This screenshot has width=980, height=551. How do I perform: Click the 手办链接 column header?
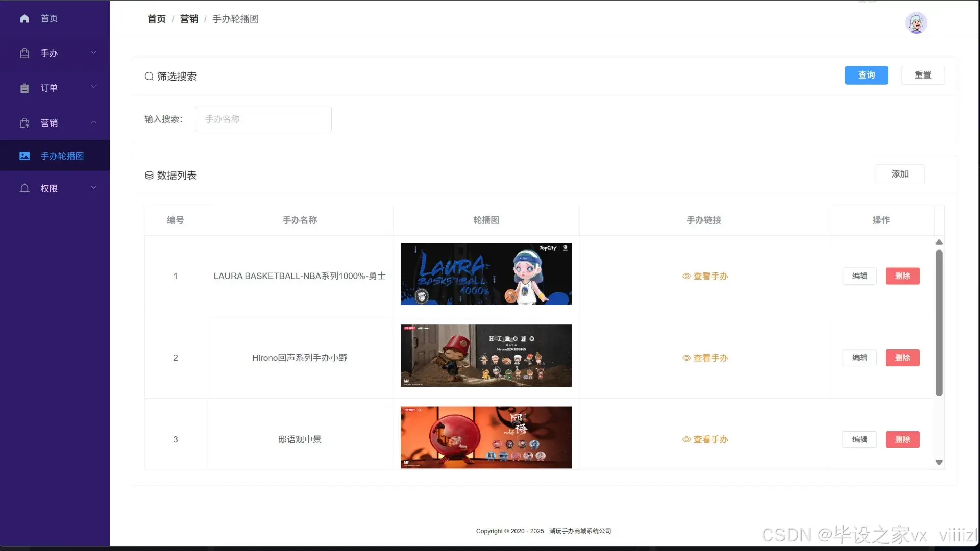(703, 220)
